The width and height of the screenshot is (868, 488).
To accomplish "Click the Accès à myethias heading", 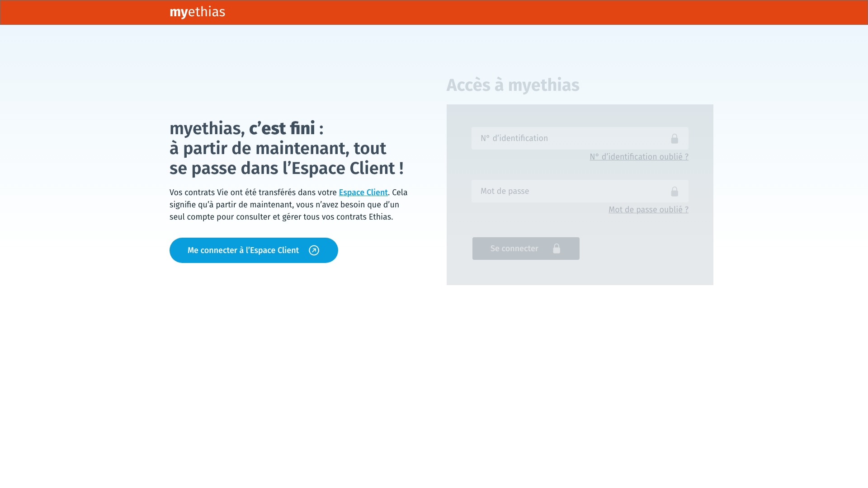I will 513,85.
